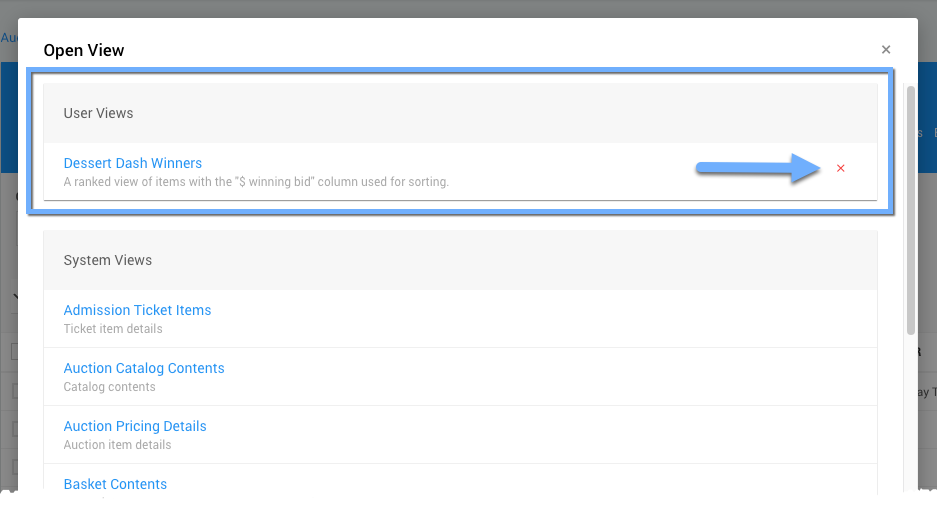The height and width of the screenshot is (524, 937).
Task: Click the System Views section header
Action: tap(108, 260)
